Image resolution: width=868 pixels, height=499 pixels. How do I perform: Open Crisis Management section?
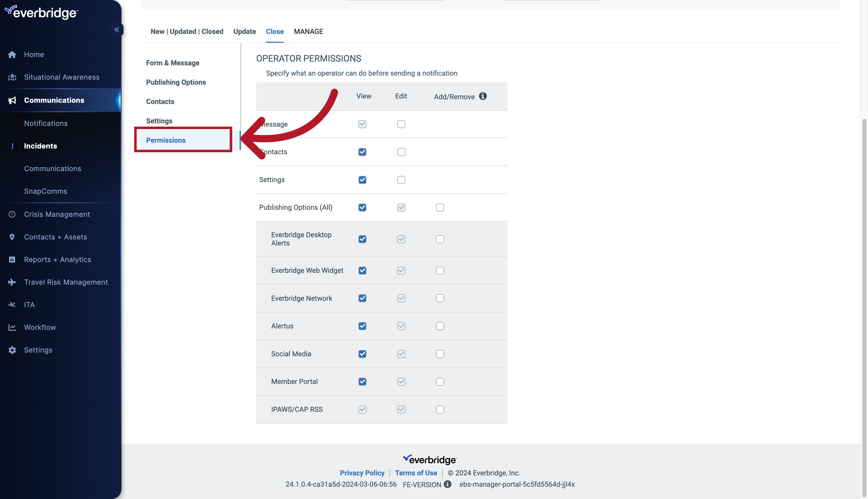[x=57, y=215]
